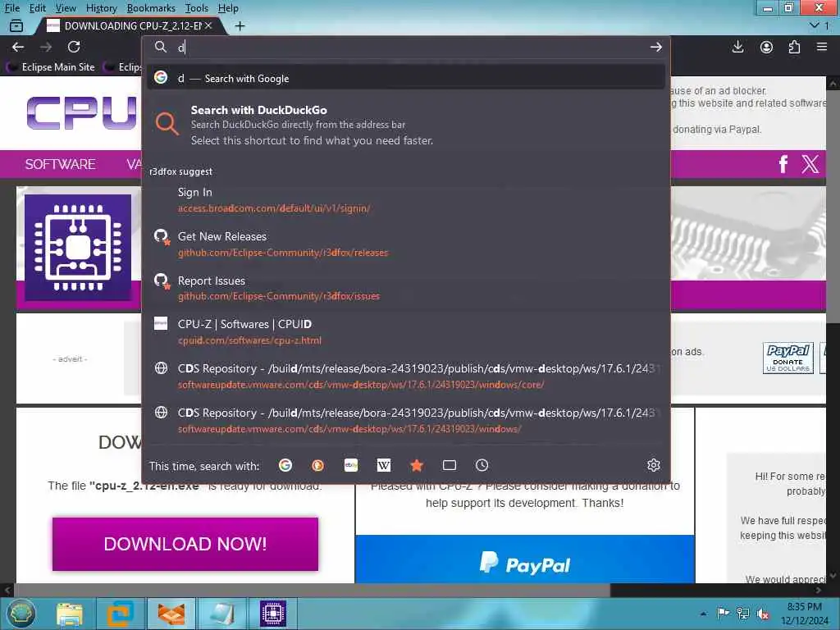The width and height of the screenshot is (840, 630).
Task: Select 'd — Search with Google' suggestion
Action: (406, 78)
